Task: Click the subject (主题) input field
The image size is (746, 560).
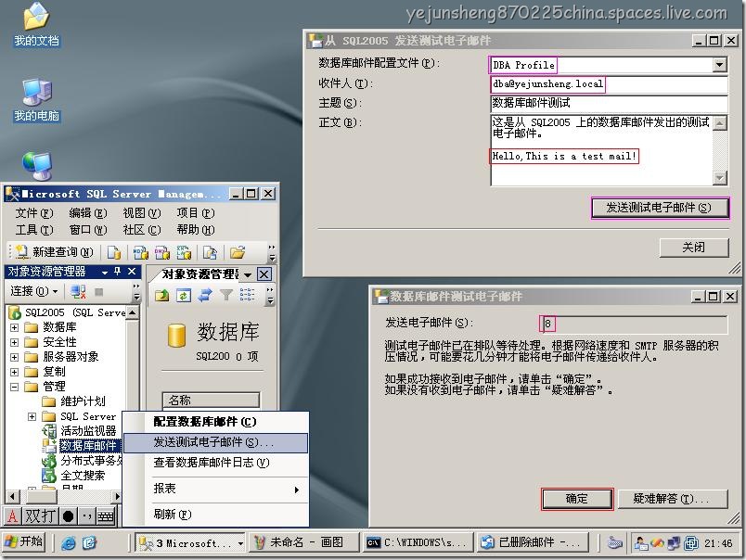Action: 609,103
